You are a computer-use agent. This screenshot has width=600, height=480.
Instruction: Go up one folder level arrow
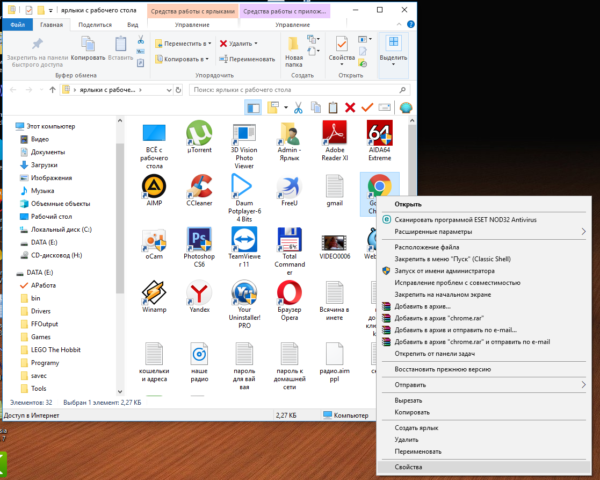click(52, 90)
